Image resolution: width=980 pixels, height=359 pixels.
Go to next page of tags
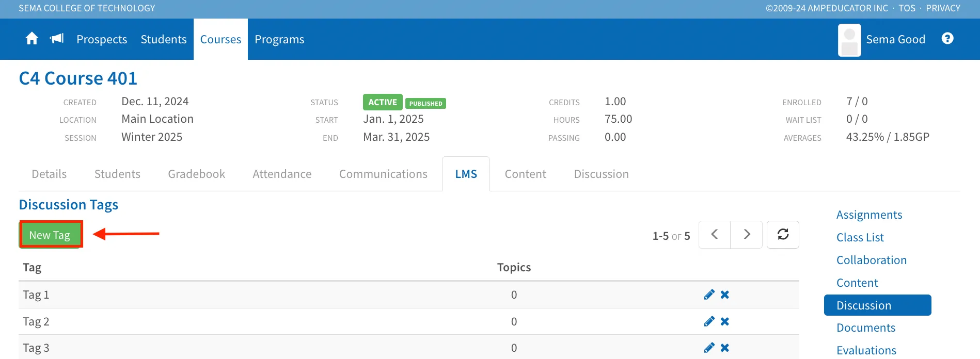pyautogui.click(x=747, y=235)
